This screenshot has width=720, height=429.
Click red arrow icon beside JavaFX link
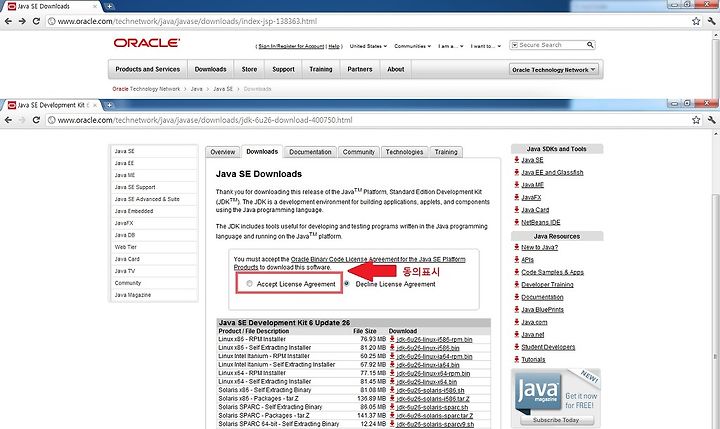[x=517, y=197]
